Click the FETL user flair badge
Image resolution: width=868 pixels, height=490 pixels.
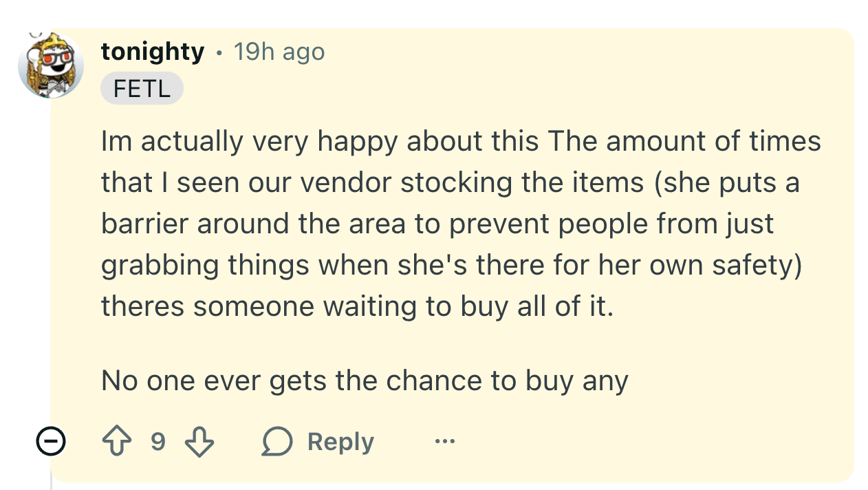(x=142, y=89)
